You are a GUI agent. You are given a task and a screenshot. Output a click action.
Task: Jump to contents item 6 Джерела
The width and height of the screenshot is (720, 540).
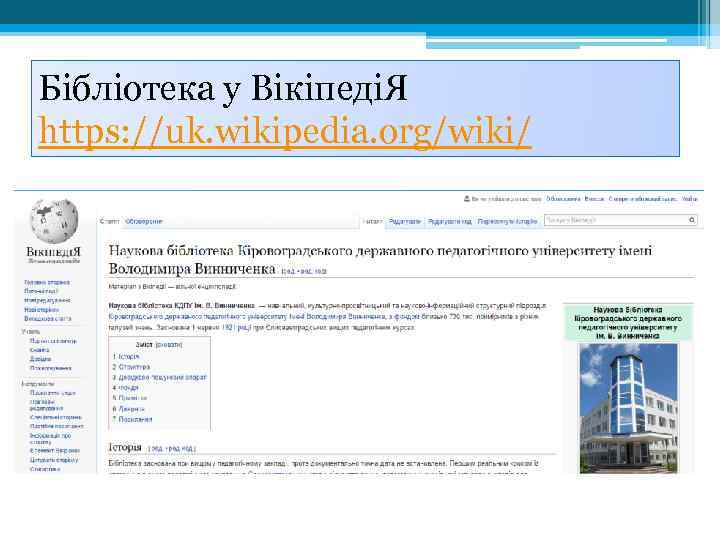(x=129, y=409)
